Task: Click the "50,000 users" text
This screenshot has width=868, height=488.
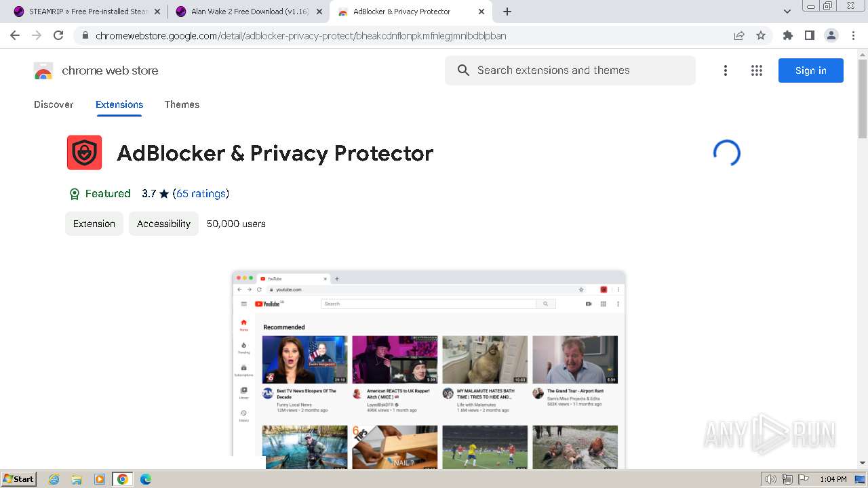Action: [x=236, y=224]
